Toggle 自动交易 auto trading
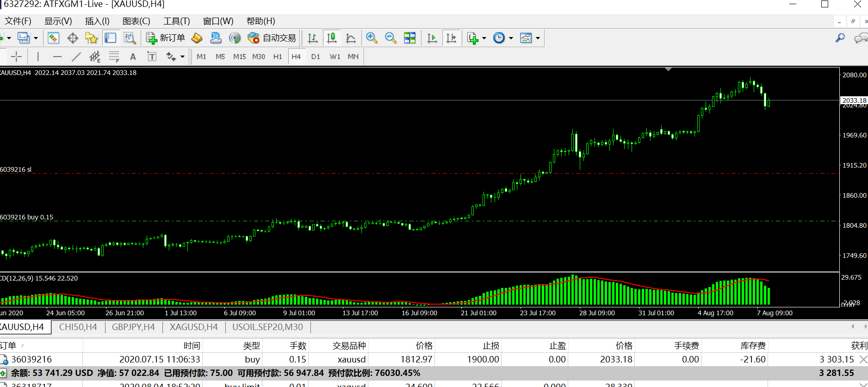Image resolution: width=868 pixels, height=387 pixels. [x=272, y=38]
